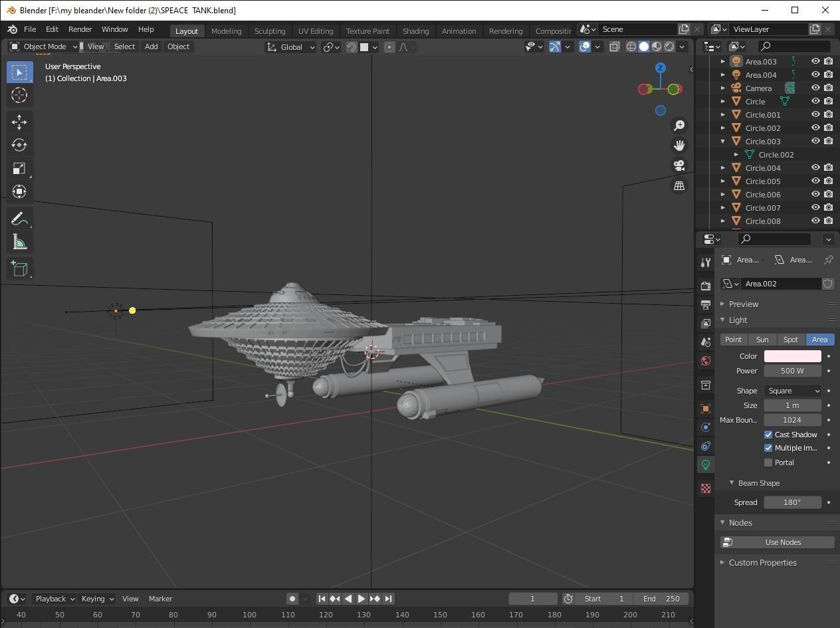Click the Spread 180° slider
The width and height of the screenshot is (840, 628).
point(792,502)
